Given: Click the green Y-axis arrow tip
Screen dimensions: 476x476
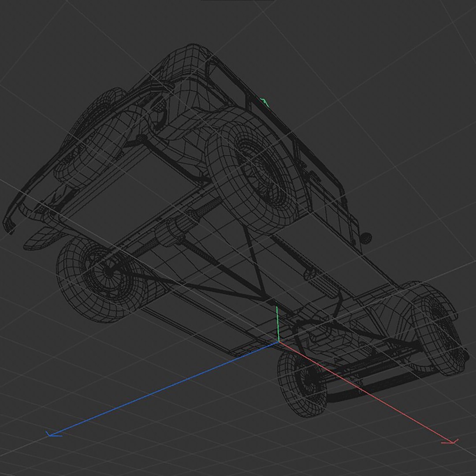Looking at the screenshot, I should (x=265, y=102).
